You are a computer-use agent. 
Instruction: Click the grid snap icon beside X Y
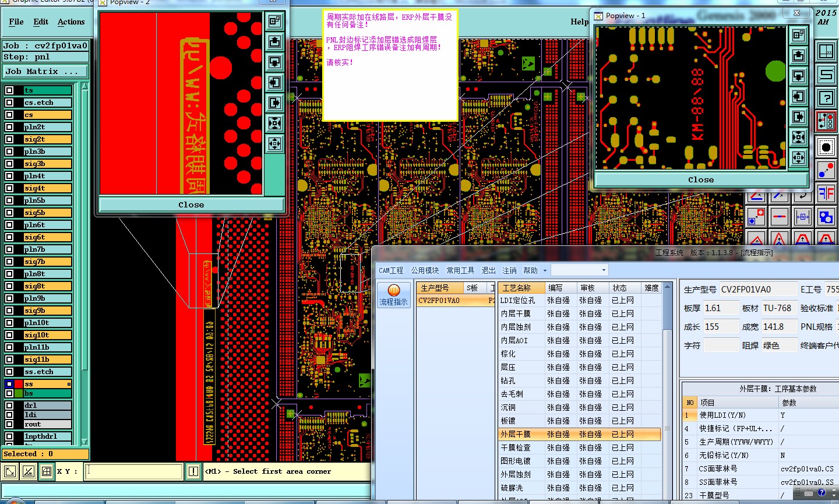pyautogui.click(x=47, y=471)
